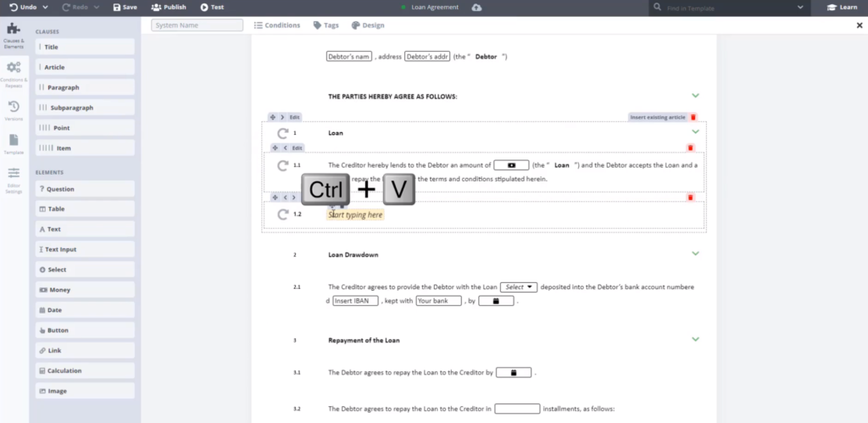Click the Publish button
Screen dimensions: 868x423
169,7
